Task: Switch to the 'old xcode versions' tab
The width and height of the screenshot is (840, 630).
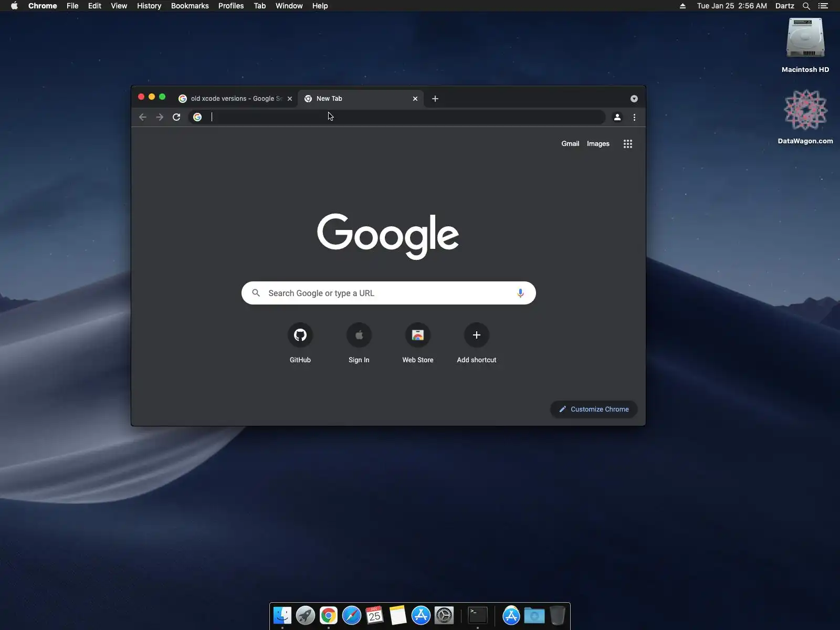Action: point(236,99)
